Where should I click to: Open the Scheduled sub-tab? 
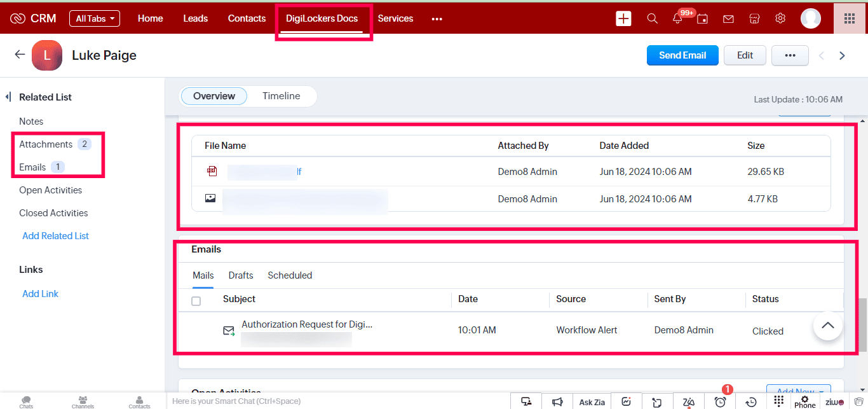pos(290,275)
